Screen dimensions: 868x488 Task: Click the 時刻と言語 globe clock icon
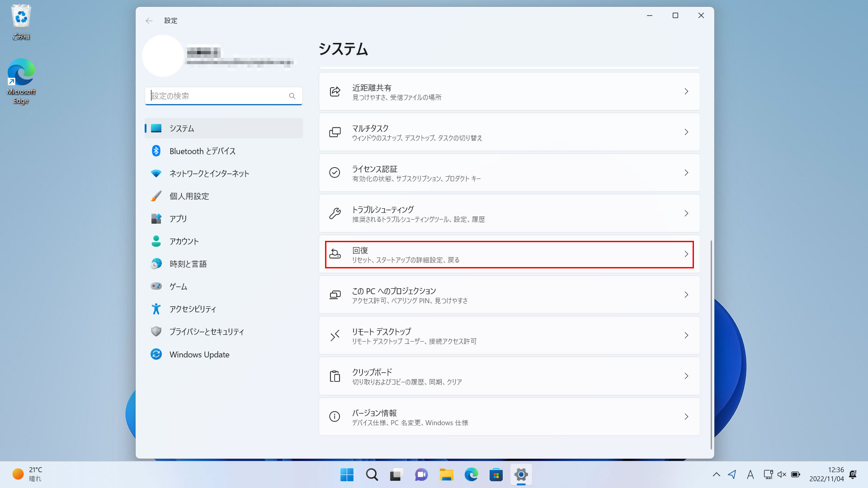pos(156,264)
